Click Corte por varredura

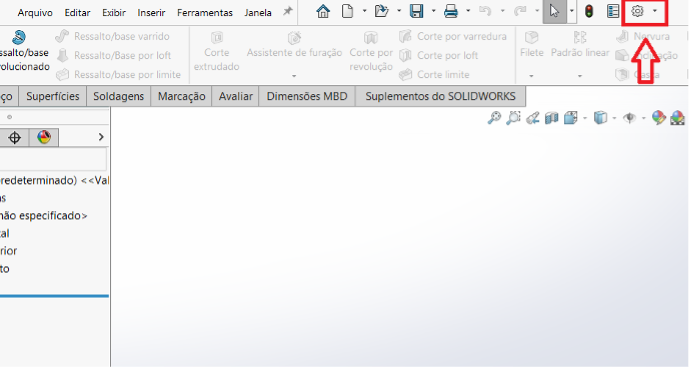[453, 36]
